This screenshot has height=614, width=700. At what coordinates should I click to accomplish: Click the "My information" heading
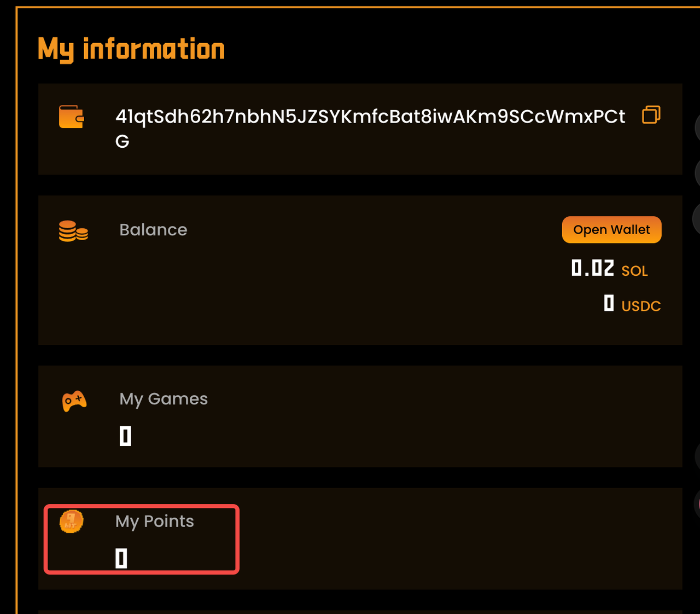(131, 49)
